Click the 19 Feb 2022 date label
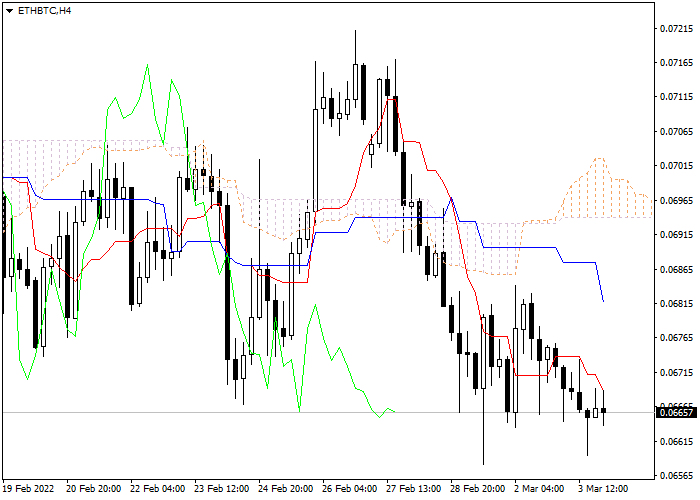This screenshot has width=700, height=500. click(29, 489)
